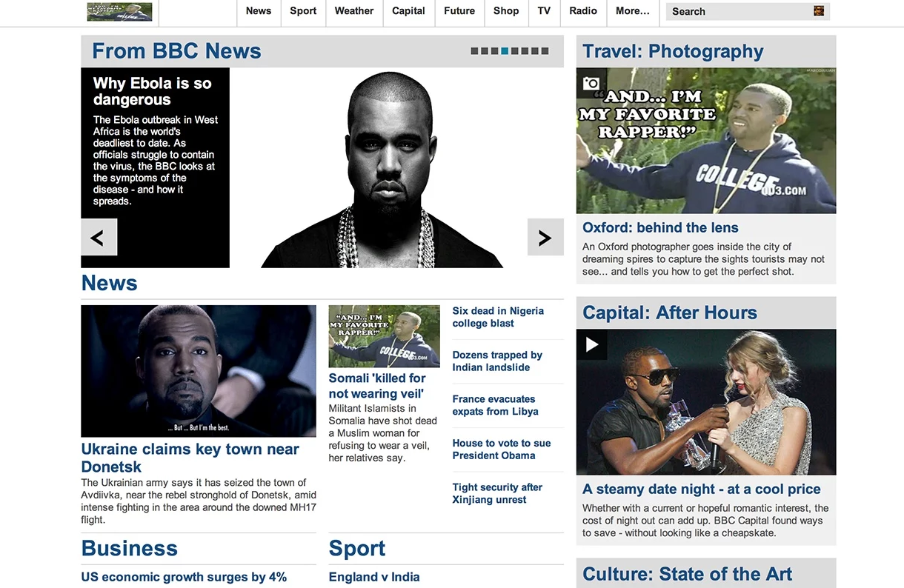The height and width of the screenshot is (588, 904).
Task: Open 'Culture: State of the Art' section heading
Action: pos(687,574)
